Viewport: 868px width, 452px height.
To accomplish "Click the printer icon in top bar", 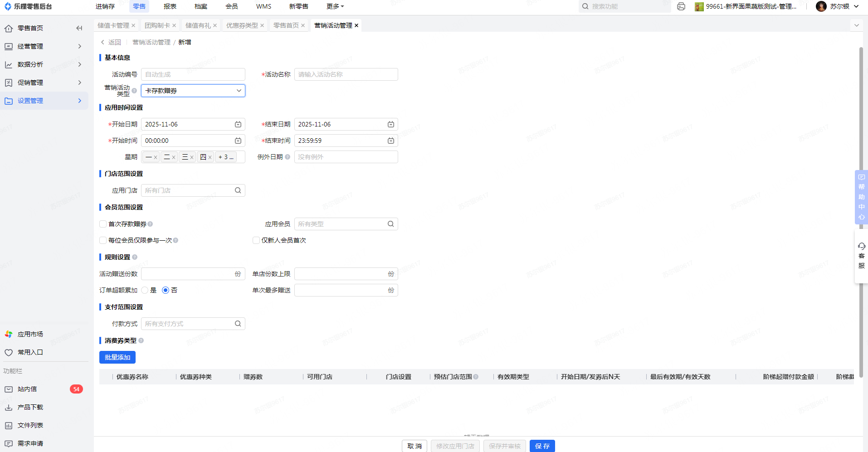I will click(x=681, y=6).
